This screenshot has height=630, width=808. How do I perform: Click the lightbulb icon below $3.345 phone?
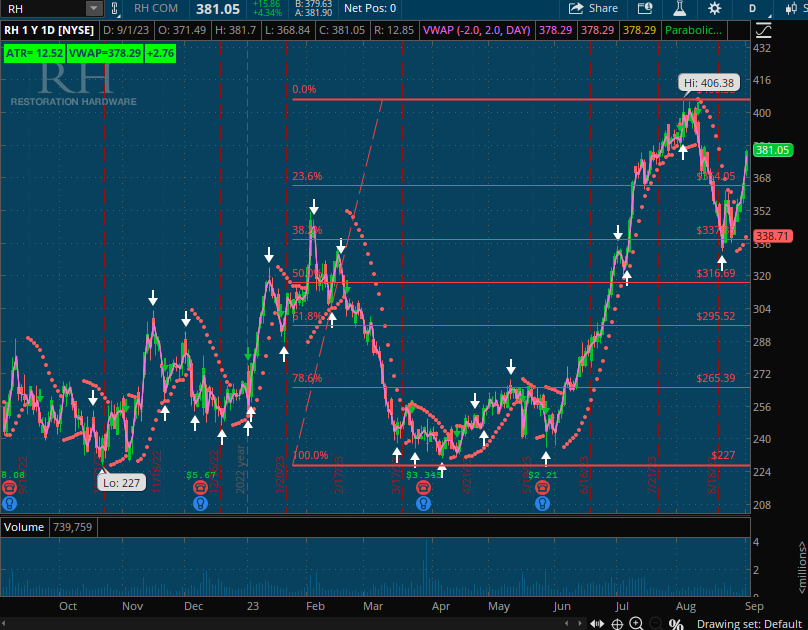(423, 503)
